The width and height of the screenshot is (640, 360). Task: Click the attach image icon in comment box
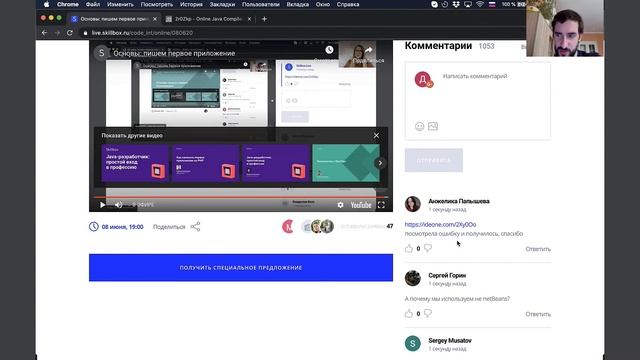[433, 127]
